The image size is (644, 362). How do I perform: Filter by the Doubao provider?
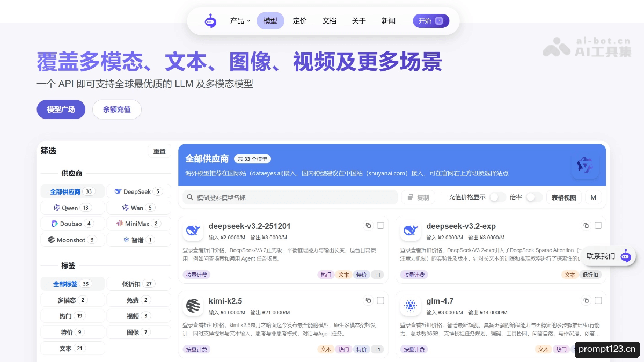click(72, 224)
